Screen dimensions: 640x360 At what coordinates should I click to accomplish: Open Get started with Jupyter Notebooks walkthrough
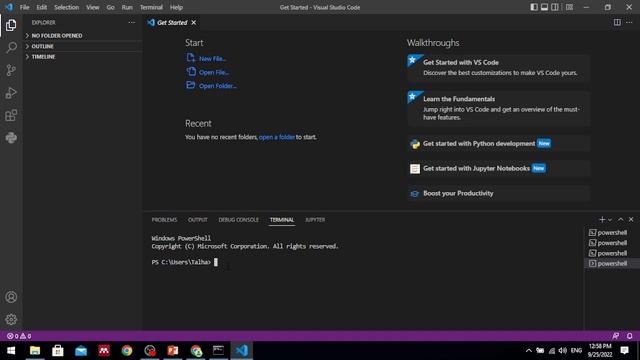click(x=498, y=169)
